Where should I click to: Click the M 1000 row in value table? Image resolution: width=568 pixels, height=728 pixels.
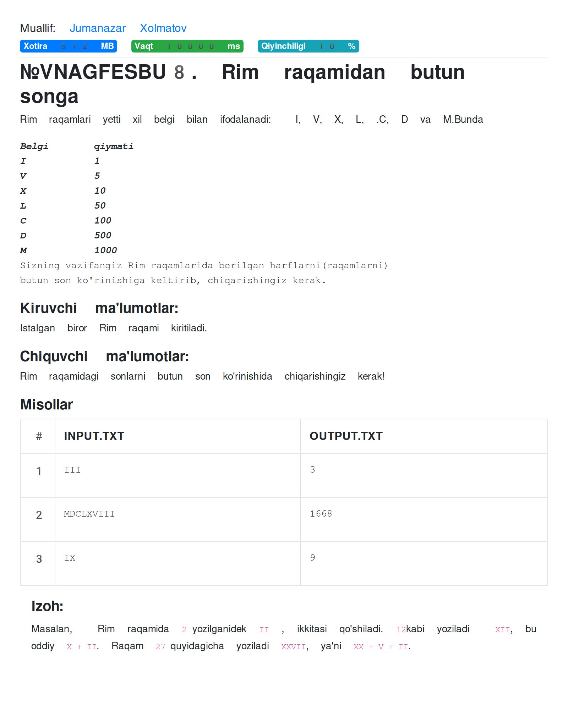coord(69,250)
